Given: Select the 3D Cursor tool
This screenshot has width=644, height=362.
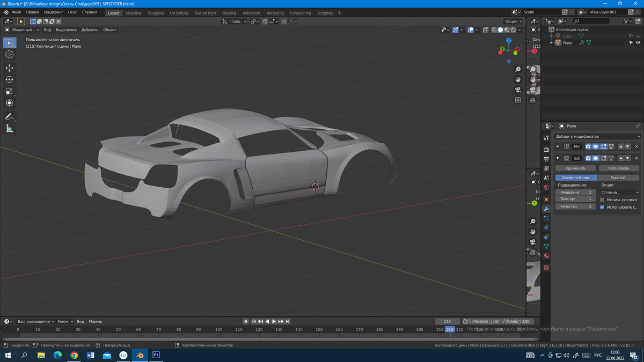Looking at the screenshot, I should point(10,55).
